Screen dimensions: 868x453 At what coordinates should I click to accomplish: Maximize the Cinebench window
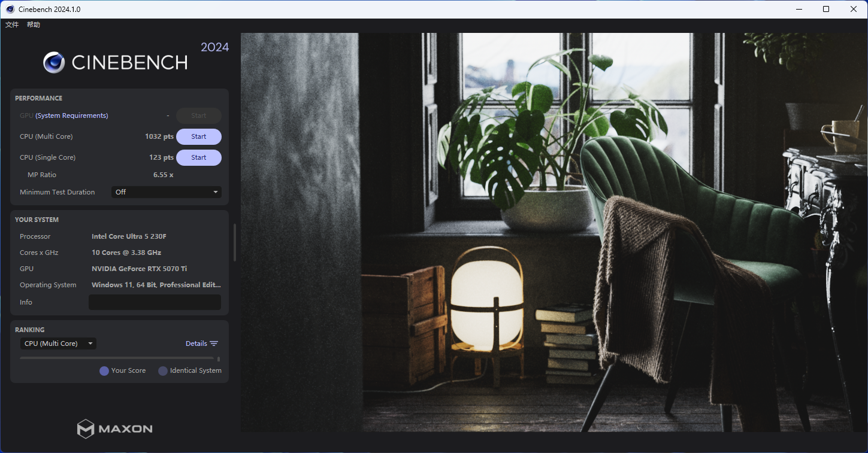point(826,9)
